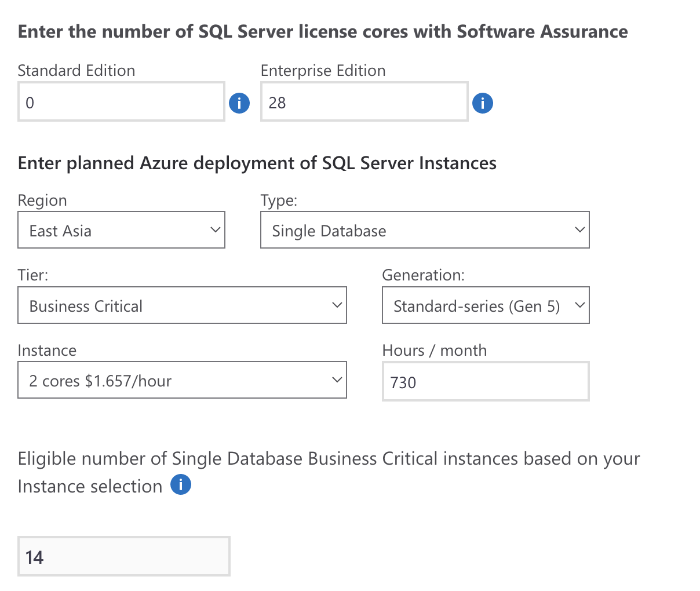Screen dimensions: 700x591
Task: Click the 'Hours / month' label
Action: 435,351
